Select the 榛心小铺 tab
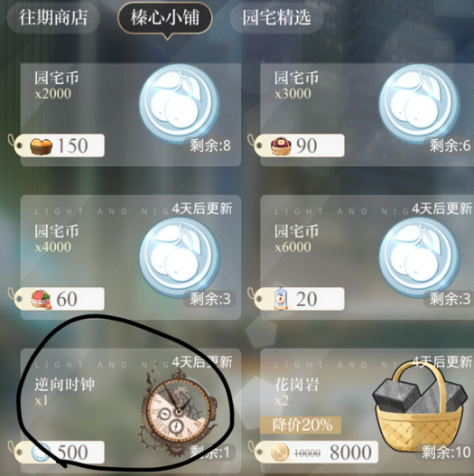This screenshot has width=474, height=476. coord(165,17)
